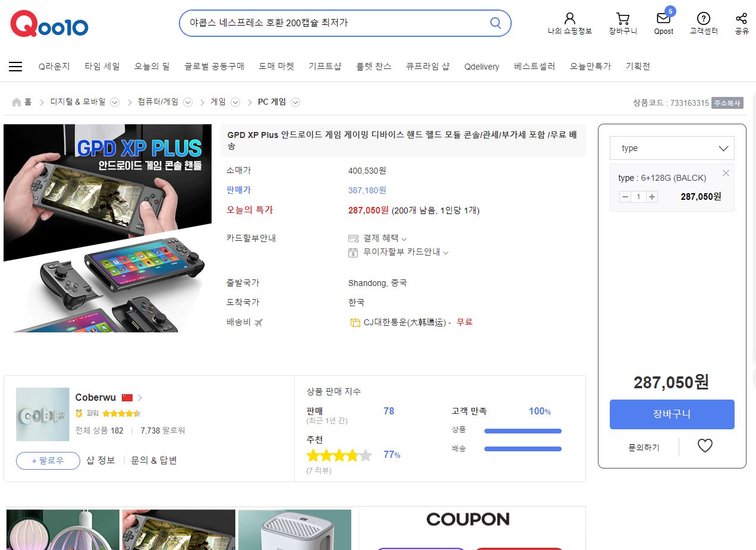Expand 게임 breadcrumb dropdown
Viewport: 756px width, 550px height.
(235, 102)
